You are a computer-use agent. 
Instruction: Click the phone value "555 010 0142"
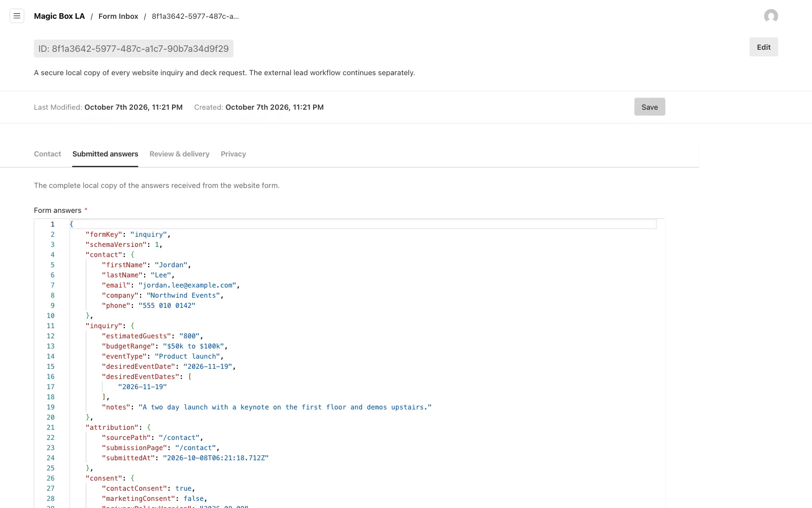167,305
